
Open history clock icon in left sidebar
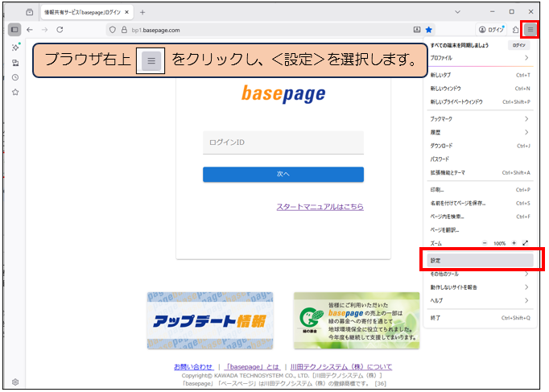click(14, 77)
